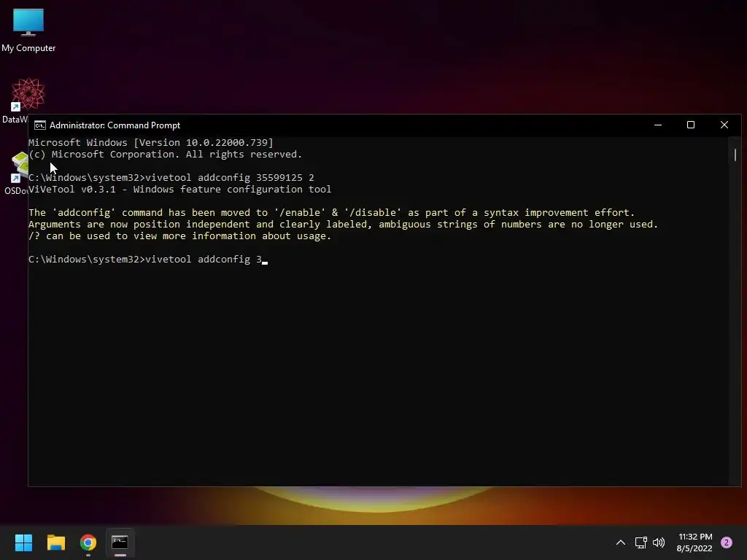The height and width of the screenshot is (560, 747).
Task: Launch Google Chrome from the taskbar
Action: click(x=88, y=542)
